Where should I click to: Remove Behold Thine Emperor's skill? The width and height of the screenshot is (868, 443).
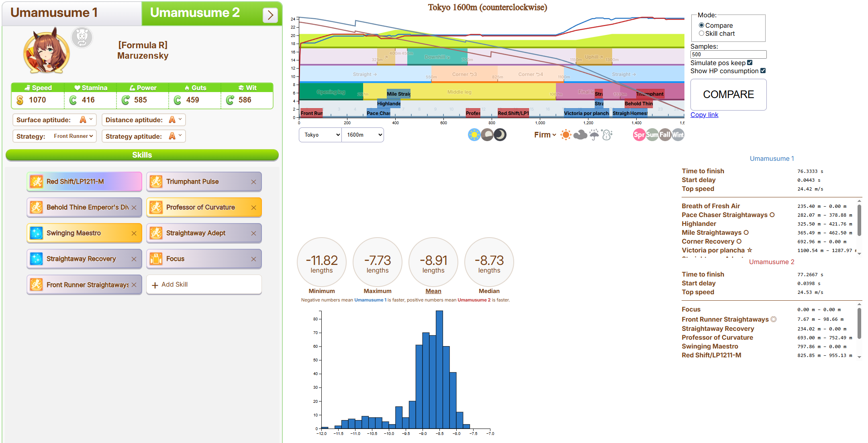point(134,207)
